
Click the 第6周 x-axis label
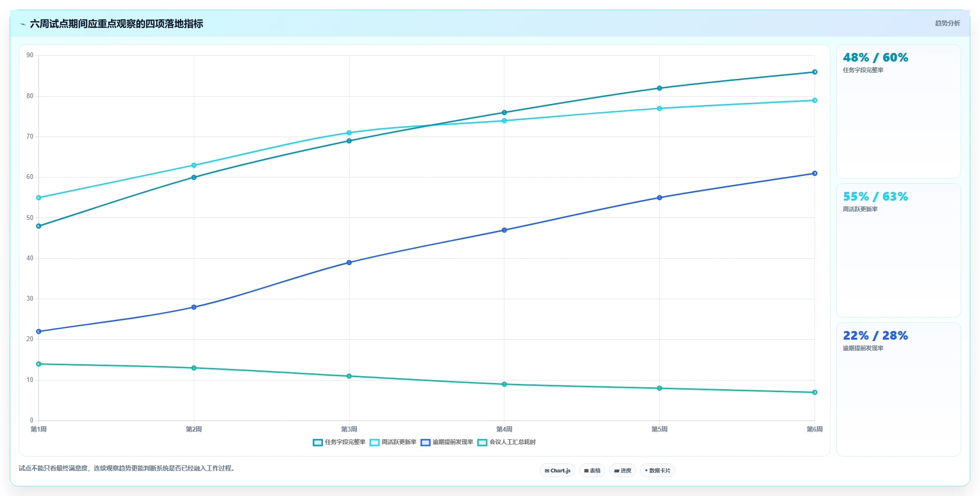815,429
